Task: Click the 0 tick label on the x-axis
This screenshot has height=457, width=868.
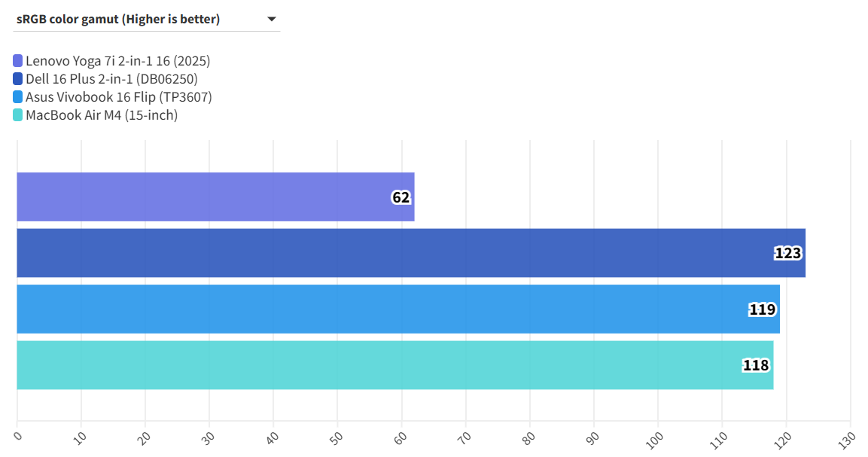Action: tap(19, 434)
